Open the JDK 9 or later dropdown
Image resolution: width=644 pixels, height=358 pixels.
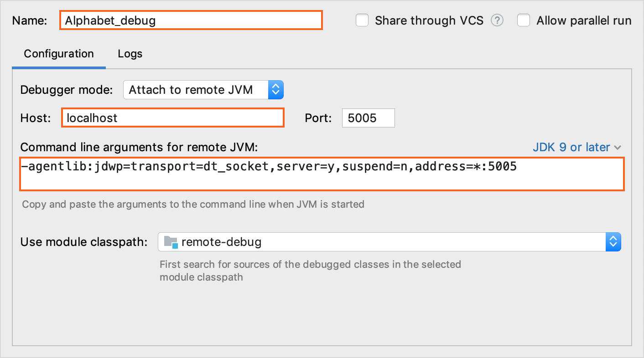click(x=578, y=147)
